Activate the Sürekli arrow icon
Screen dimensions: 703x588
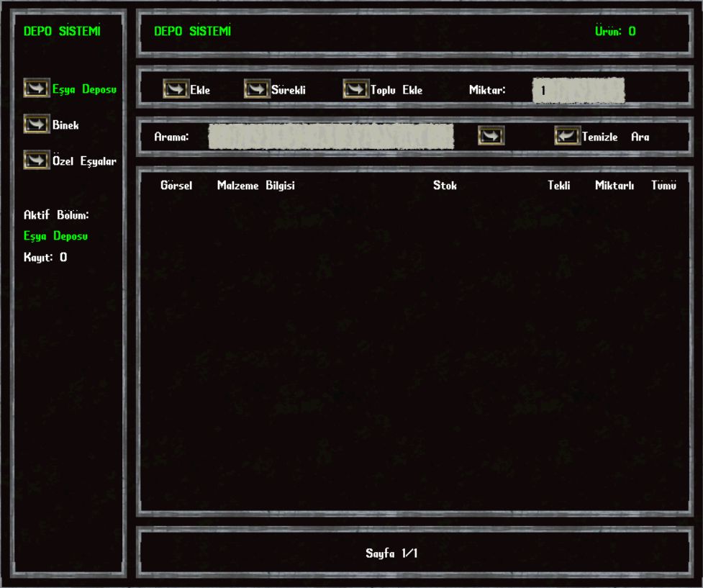click(x=257, y=89)
